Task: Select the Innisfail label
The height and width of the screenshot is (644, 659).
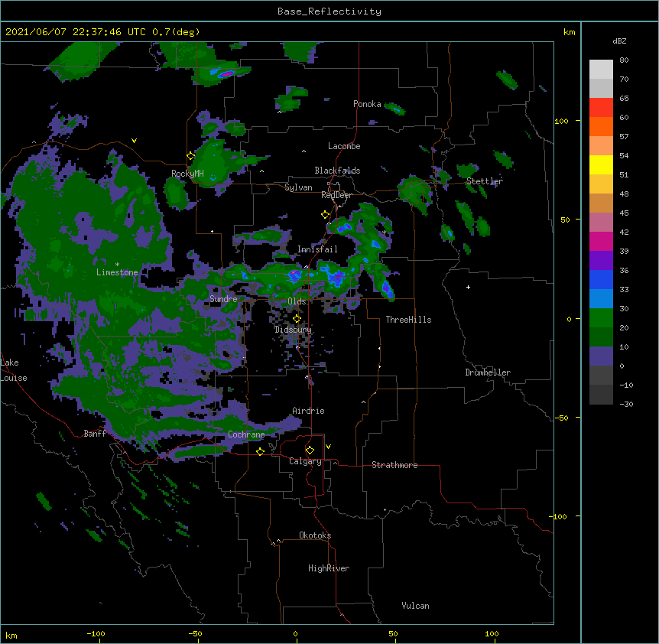Action: coord(317,249)
